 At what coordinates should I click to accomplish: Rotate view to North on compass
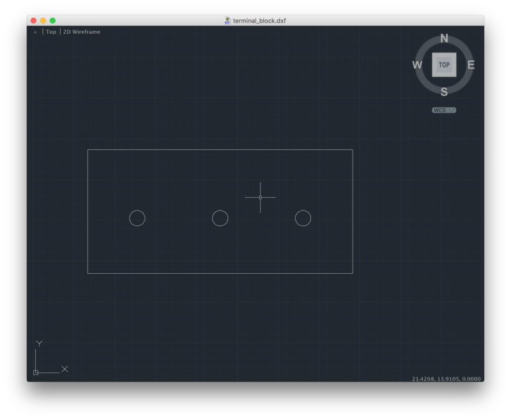click(x=444, y=38)
